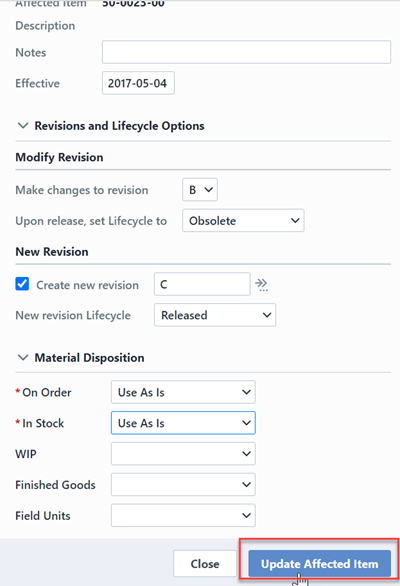Open the WIP disposition dropdown
Image resolution: width=400 pixels, height=586 pixels.
[183, 454]
